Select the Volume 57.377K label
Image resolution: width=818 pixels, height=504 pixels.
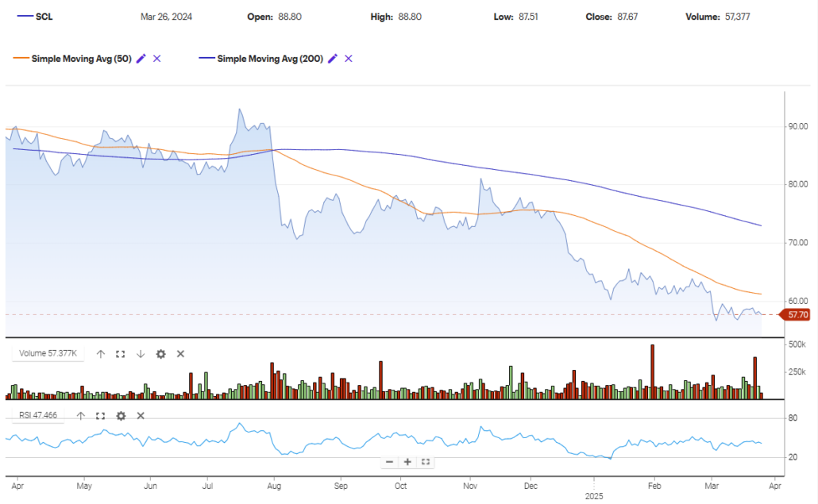48,353
